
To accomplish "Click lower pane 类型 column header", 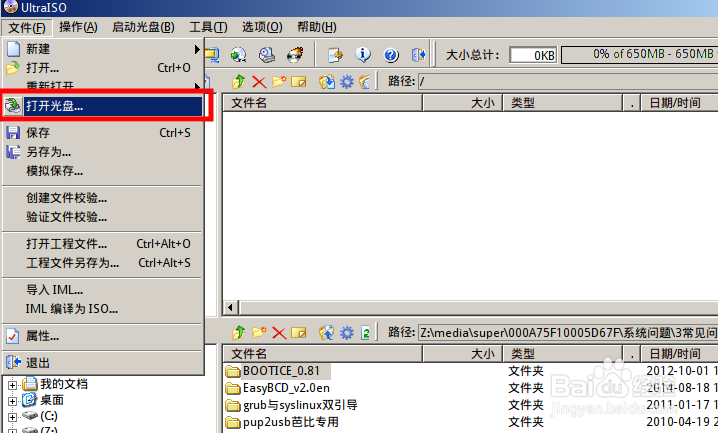I will pos(563,354).
